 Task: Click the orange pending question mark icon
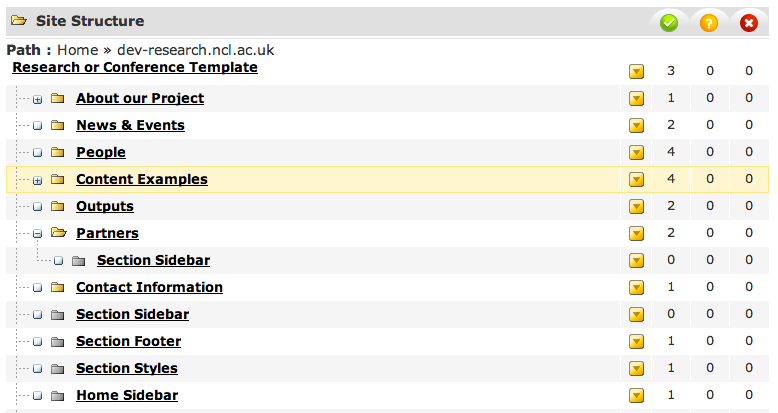[709, 22]
